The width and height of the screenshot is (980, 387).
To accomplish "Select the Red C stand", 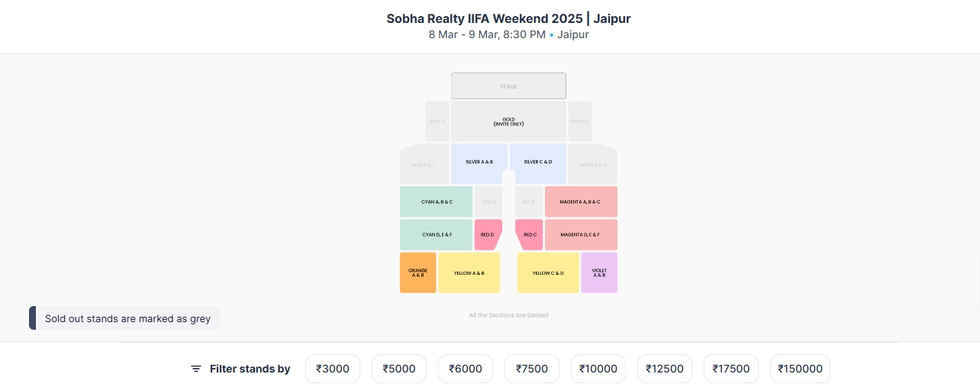I will click(530, 234).
